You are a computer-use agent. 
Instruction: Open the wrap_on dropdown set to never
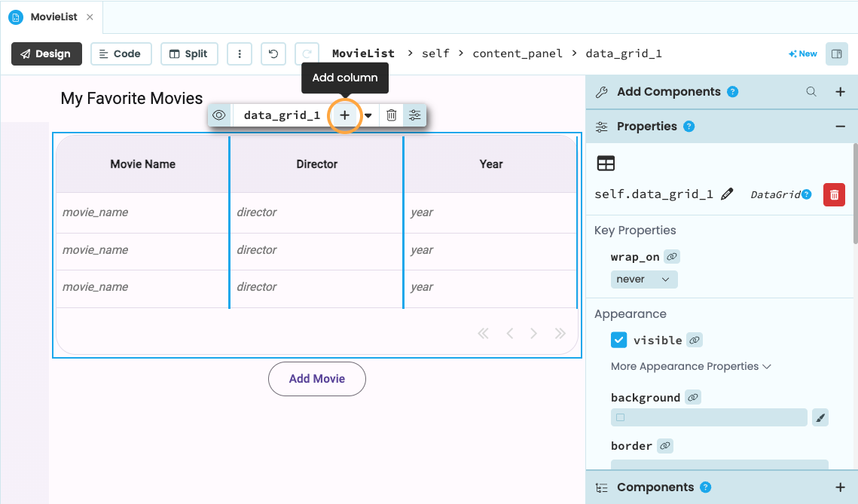tap(644, 279)
